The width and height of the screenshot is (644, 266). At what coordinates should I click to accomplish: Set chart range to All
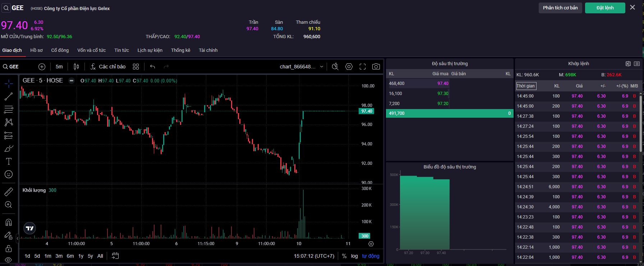[100, 256]
